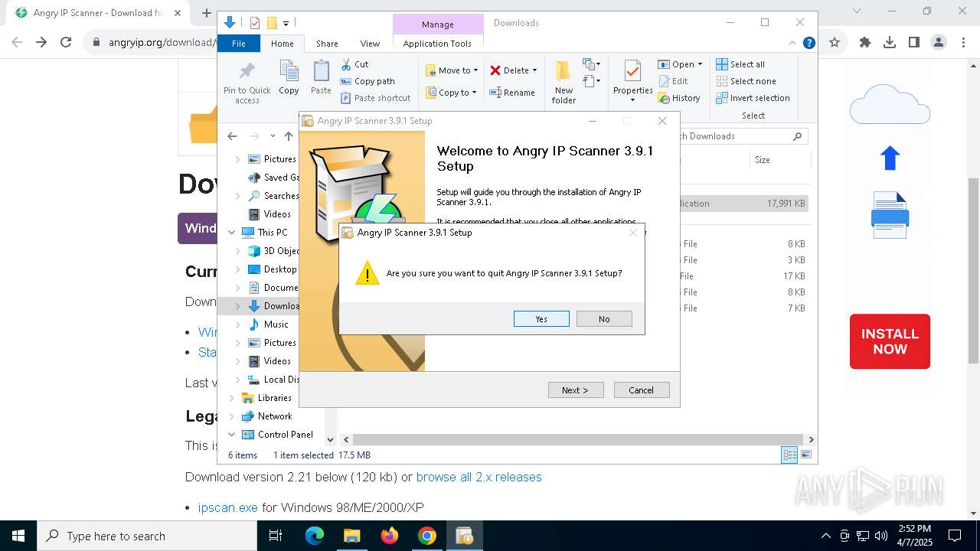This screenshot has width=980, height=551.
Task: Open Explorer Help question mark icon
Action: point(808,43)
